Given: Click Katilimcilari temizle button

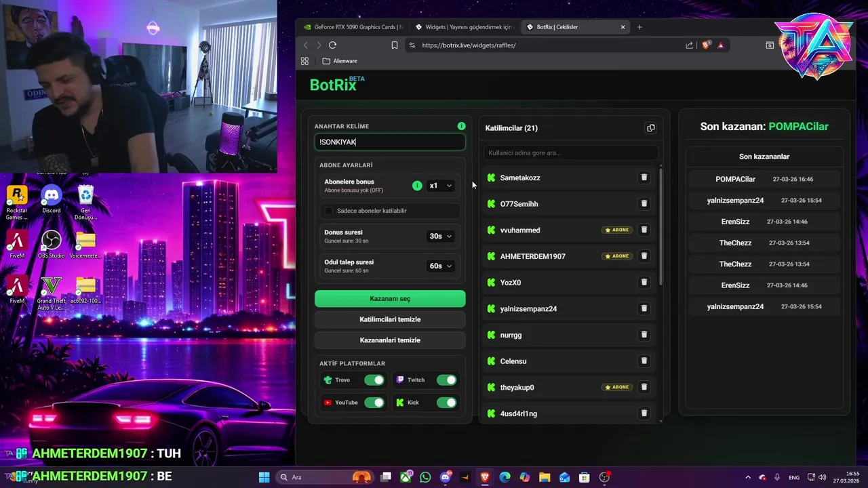Looking at the screenshot, I should (x=390, y=319).
